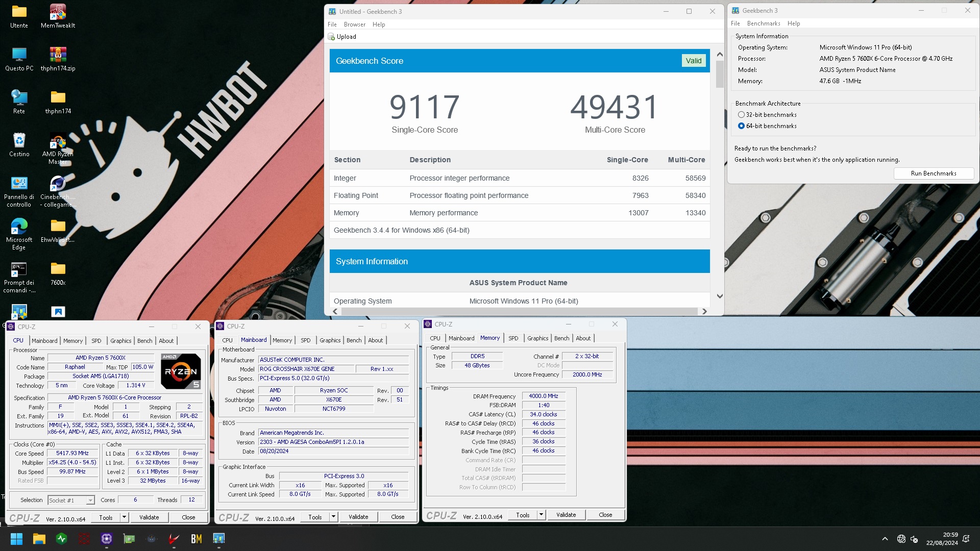980x551 pixels.
Task: Open About tab in first CPU-Z window
Action: 166,341
